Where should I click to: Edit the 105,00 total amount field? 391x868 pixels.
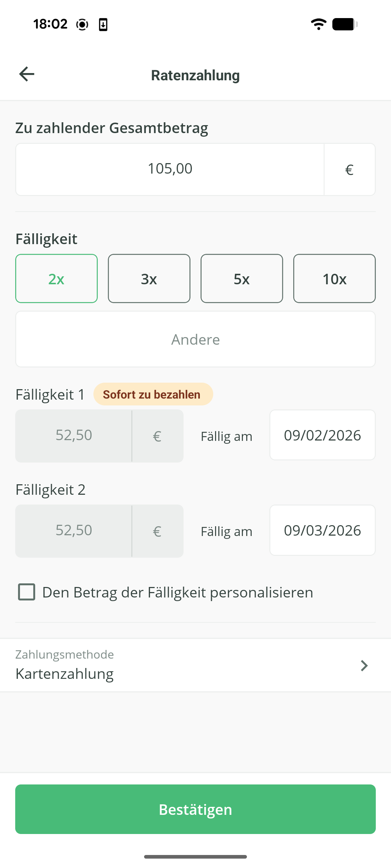[x=170, y=169]
